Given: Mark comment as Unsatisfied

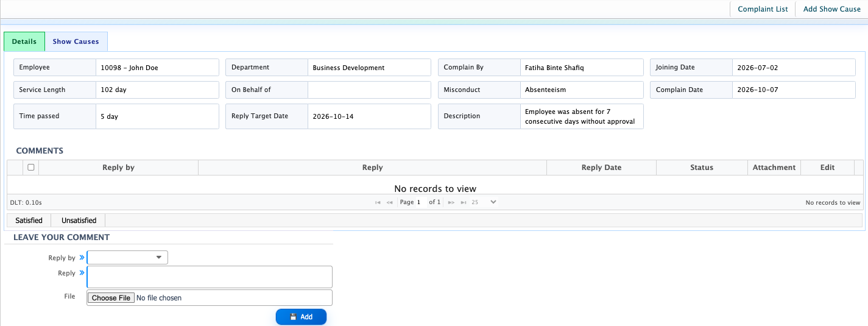Looking at the screenshot, I should 79,221.
